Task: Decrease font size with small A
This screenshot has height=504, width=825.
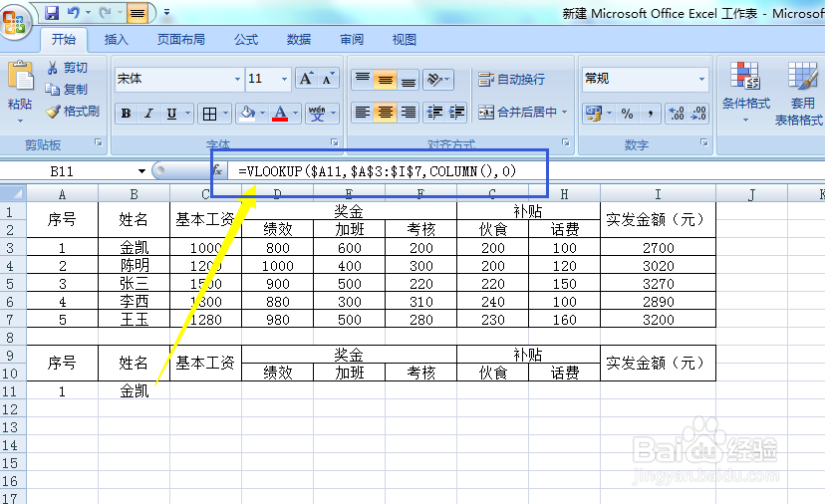Action: [327, 79]
